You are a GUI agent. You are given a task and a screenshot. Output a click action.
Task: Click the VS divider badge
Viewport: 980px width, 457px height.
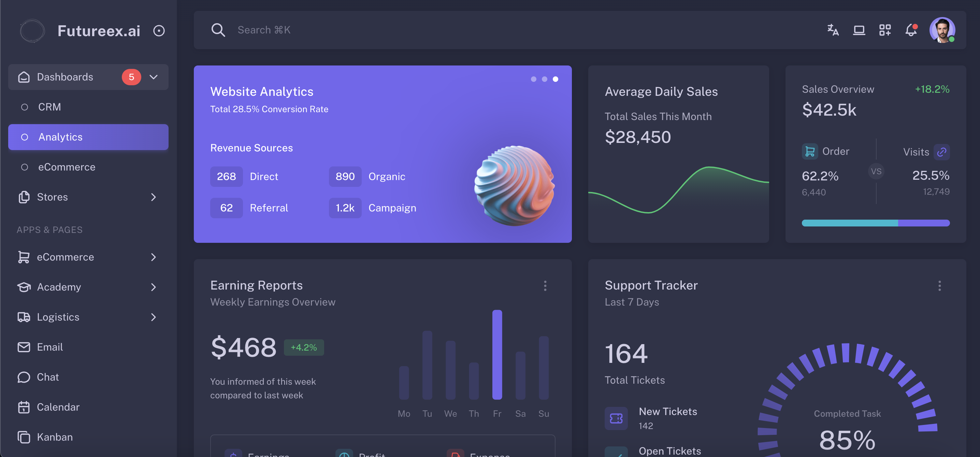[876, 172]
